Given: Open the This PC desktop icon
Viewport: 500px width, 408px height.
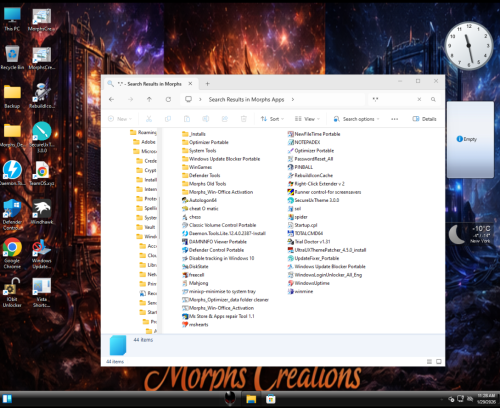Looking at the screenshot, I should (12, 19).
